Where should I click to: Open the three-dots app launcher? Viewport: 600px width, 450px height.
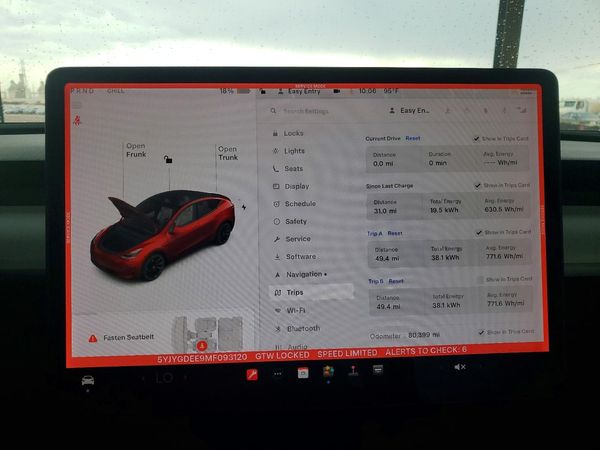coord(278,373)
